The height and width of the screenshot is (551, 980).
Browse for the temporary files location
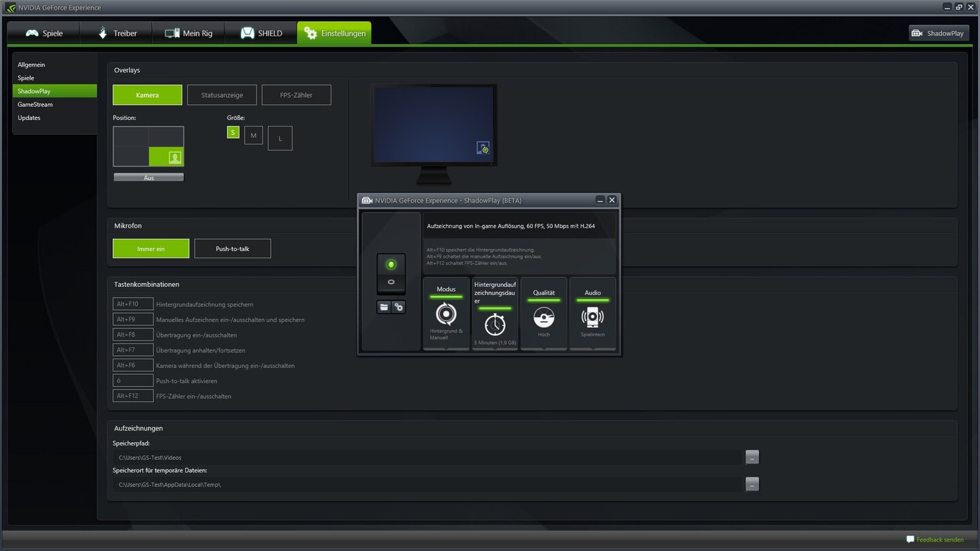click(x=752, y=484)
